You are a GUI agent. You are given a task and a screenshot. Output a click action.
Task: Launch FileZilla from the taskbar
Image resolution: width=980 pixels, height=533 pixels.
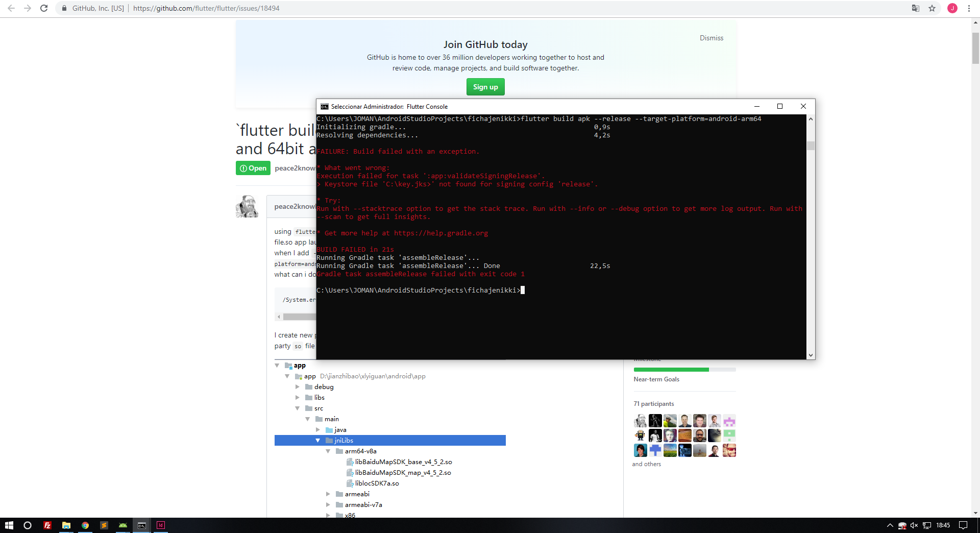pyautogui.click(x=47, y=525)
